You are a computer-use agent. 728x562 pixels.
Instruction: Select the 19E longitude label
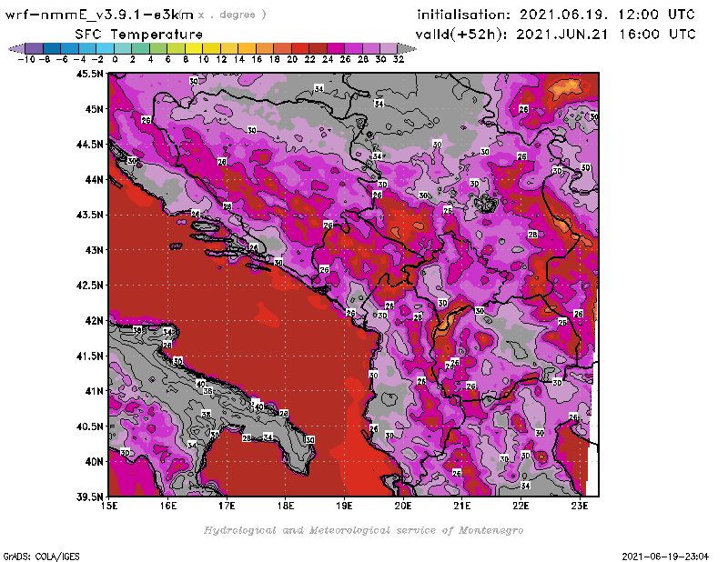point(344,507)
